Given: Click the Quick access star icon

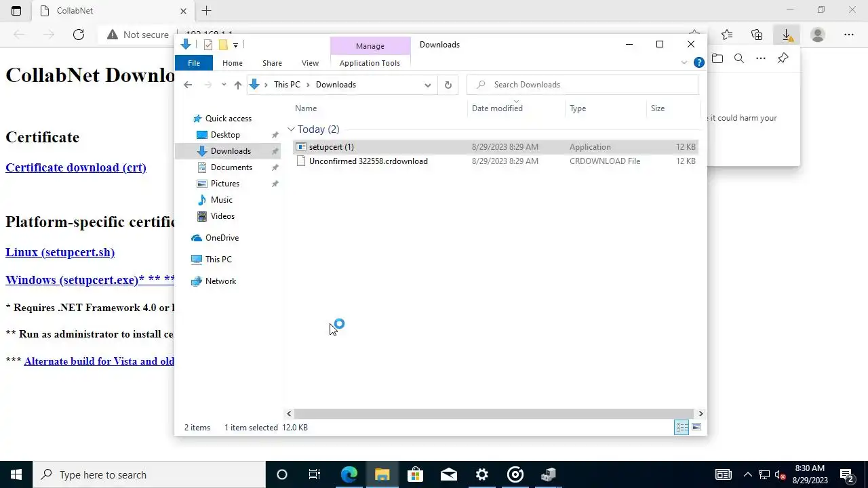Looking at the screenshot, I should tap(197, 119).
